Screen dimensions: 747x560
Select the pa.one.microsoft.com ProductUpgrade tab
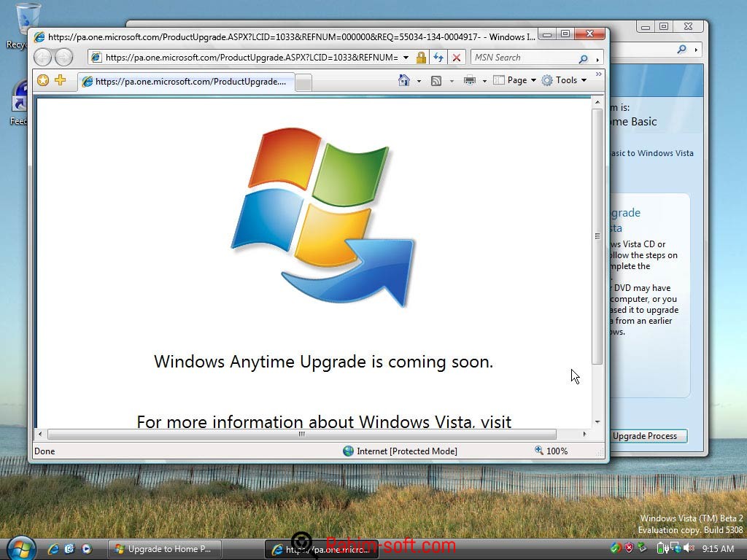pyautogui.click(x=186, y=82)
